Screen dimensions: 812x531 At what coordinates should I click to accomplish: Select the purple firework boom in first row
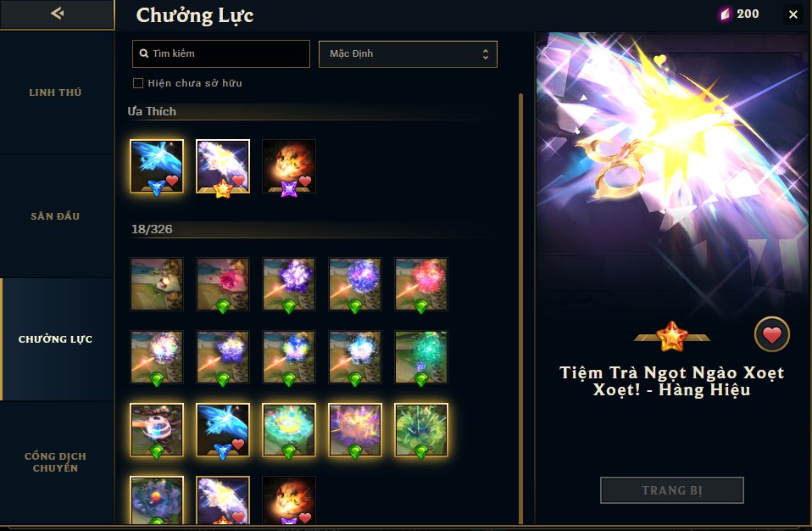pos(288,284)
